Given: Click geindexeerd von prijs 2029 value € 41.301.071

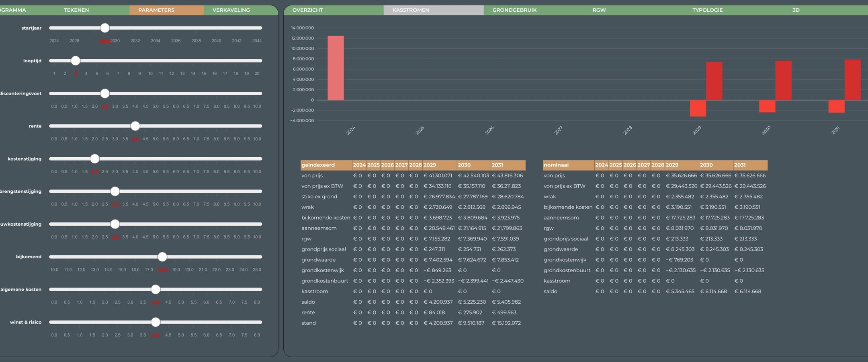Looking at the screenshot, I should pos(438,176).
